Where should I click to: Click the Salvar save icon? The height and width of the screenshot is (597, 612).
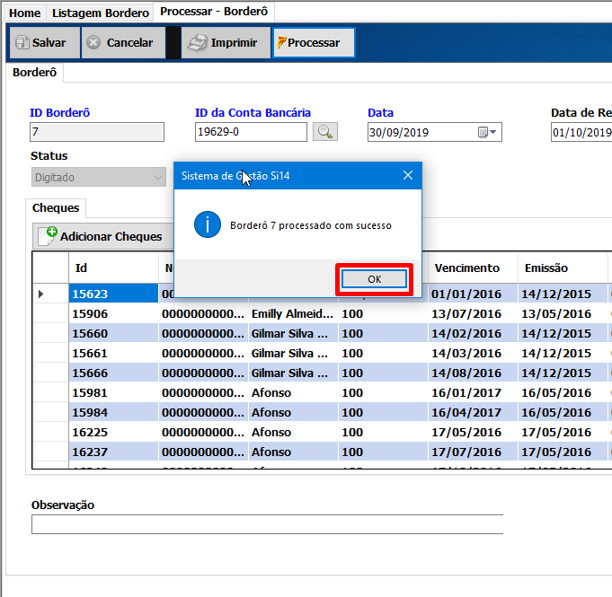tap(21, 43)
